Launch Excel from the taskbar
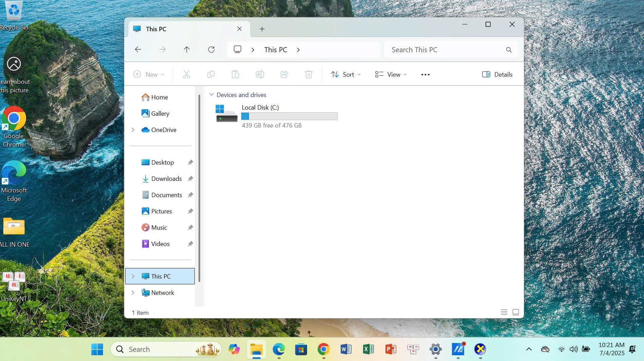This screenshot has height=361, width=644. [368, 349]
